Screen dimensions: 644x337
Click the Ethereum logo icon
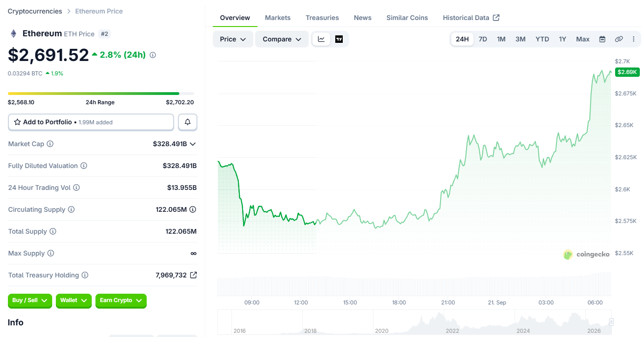click(x=14, y=34)
